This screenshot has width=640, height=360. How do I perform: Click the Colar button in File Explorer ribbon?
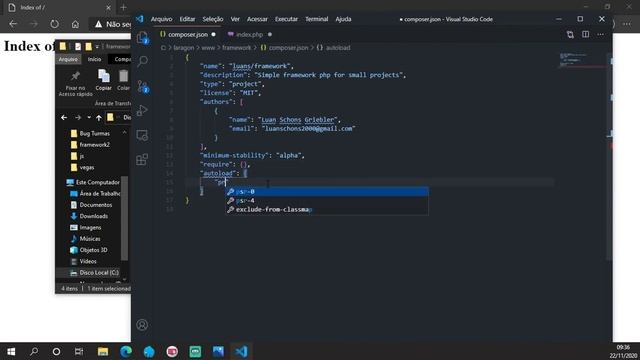coord(123,80)
